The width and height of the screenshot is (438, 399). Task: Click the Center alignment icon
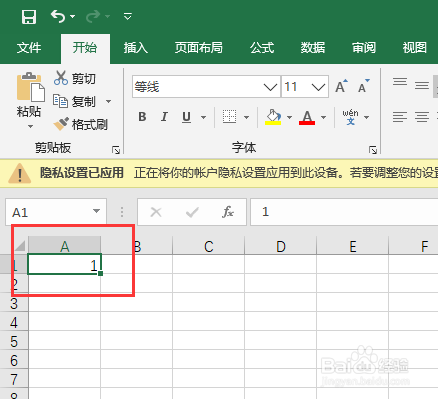pyautogui.click(x=422, y=117)
